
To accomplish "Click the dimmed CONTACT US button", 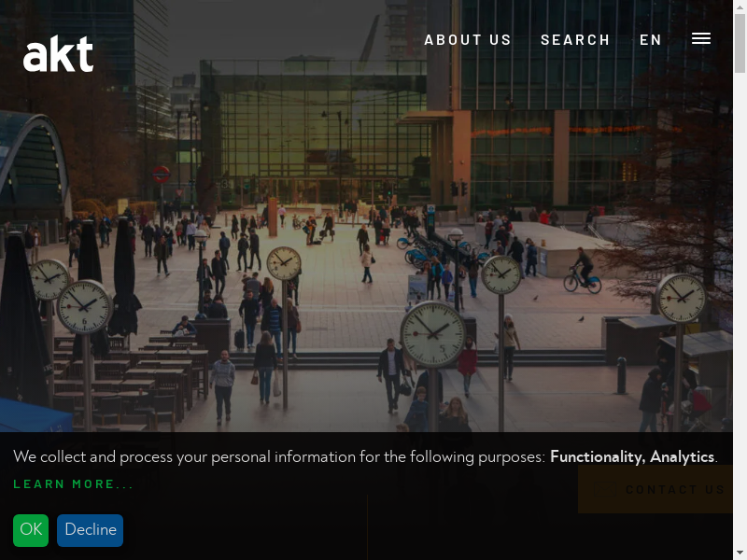I will tap(655, 489).
